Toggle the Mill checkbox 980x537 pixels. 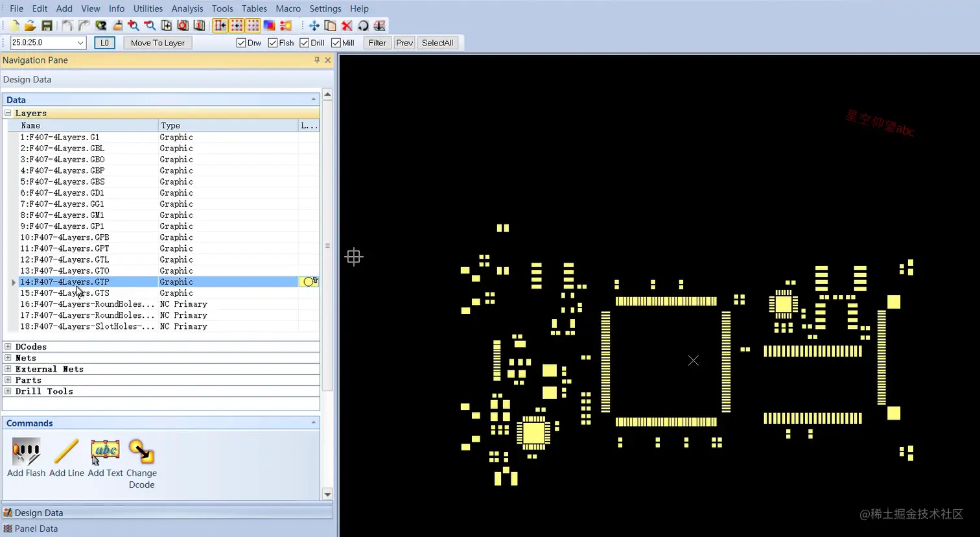(336, 43)
